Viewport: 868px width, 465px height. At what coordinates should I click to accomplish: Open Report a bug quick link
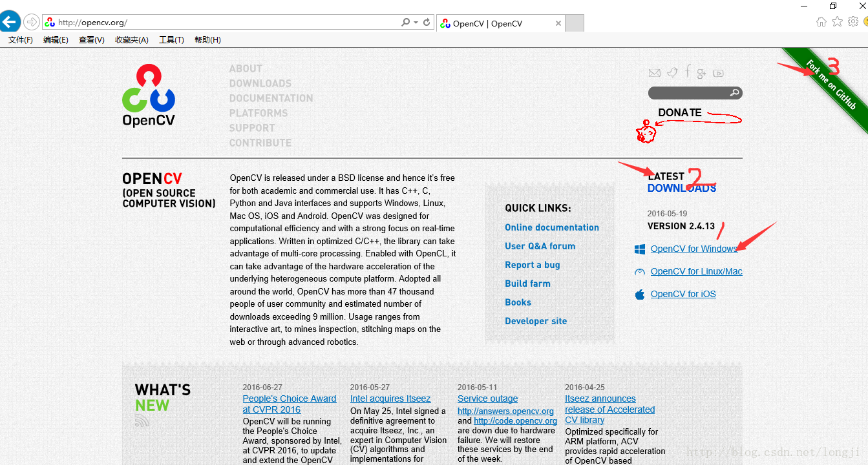pyautogui.click(x=533, y=265)
